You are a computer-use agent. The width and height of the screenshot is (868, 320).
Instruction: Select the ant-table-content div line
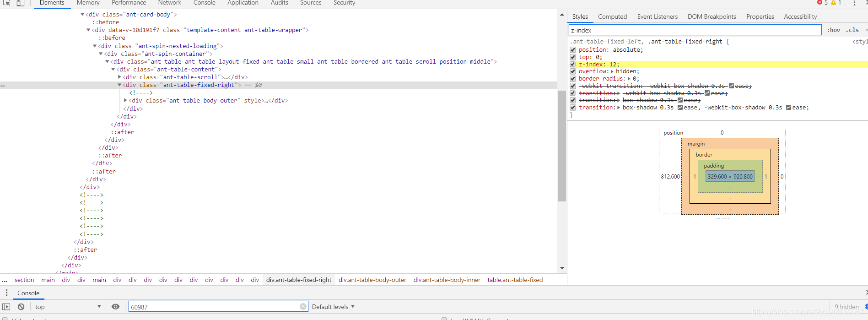click(169, 70)
